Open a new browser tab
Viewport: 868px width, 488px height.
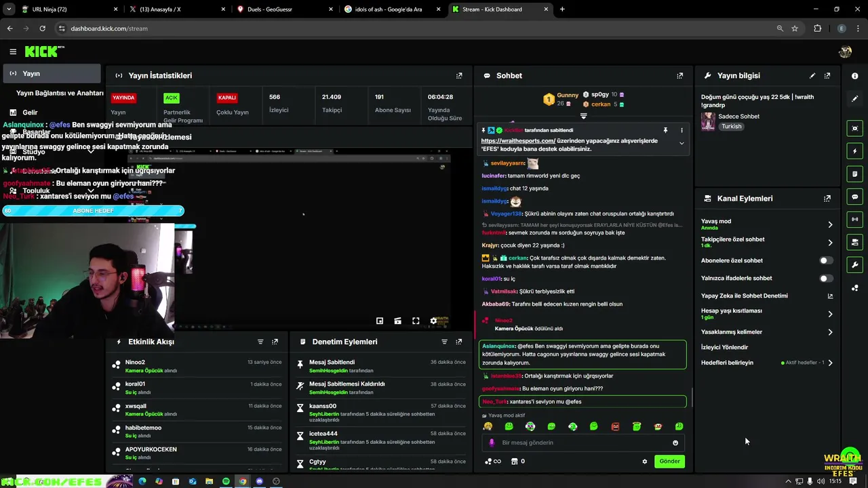[562, 9]
